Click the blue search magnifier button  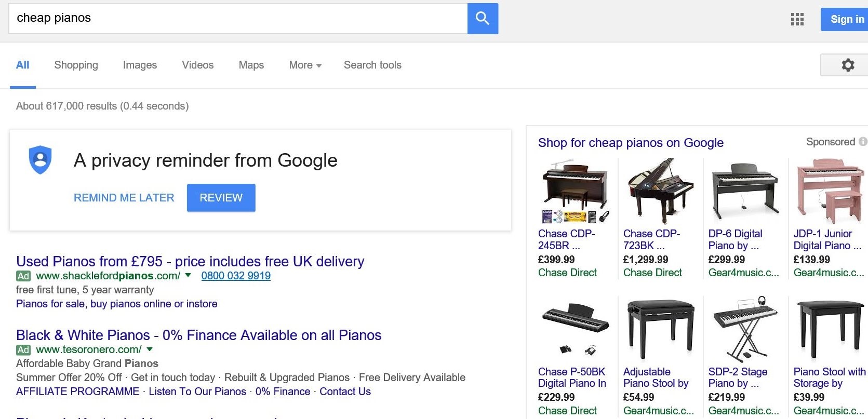483,19
